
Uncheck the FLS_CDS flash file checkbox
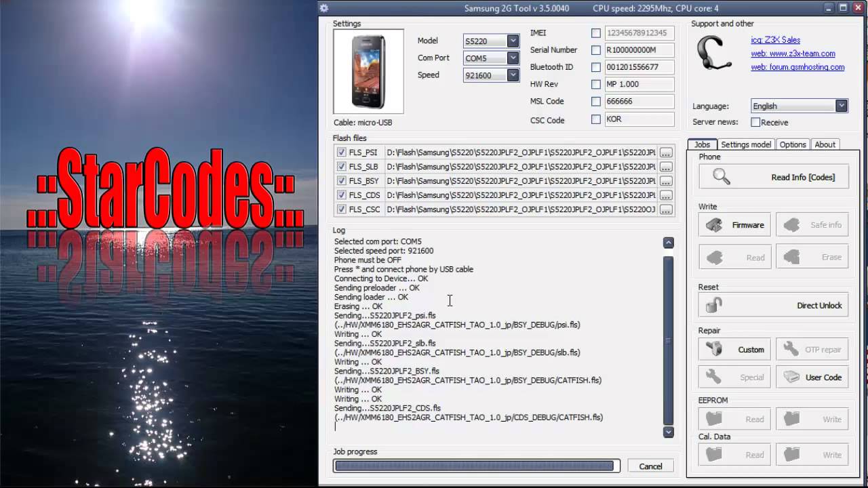click(342, 195)
